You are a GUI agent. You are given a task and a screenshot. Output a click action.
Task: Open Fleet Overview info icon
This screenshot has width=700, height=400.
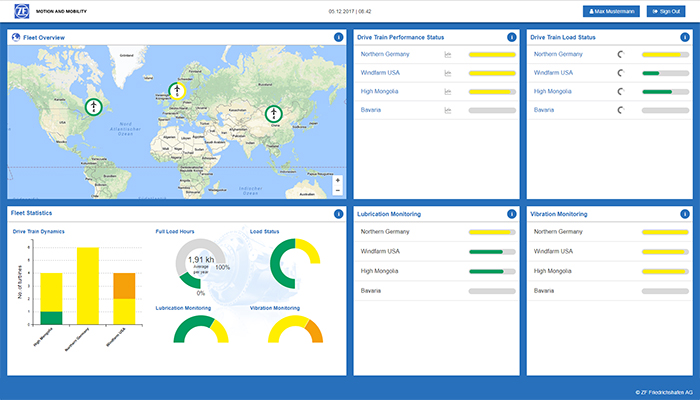pos(338,38)
